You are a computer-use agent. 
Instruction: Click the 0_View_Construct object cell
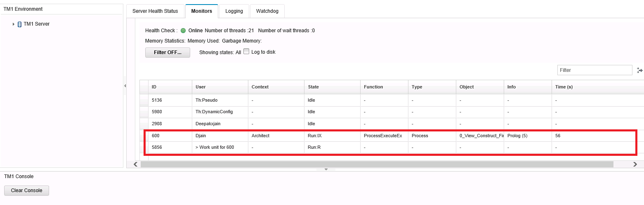[480, 136]
